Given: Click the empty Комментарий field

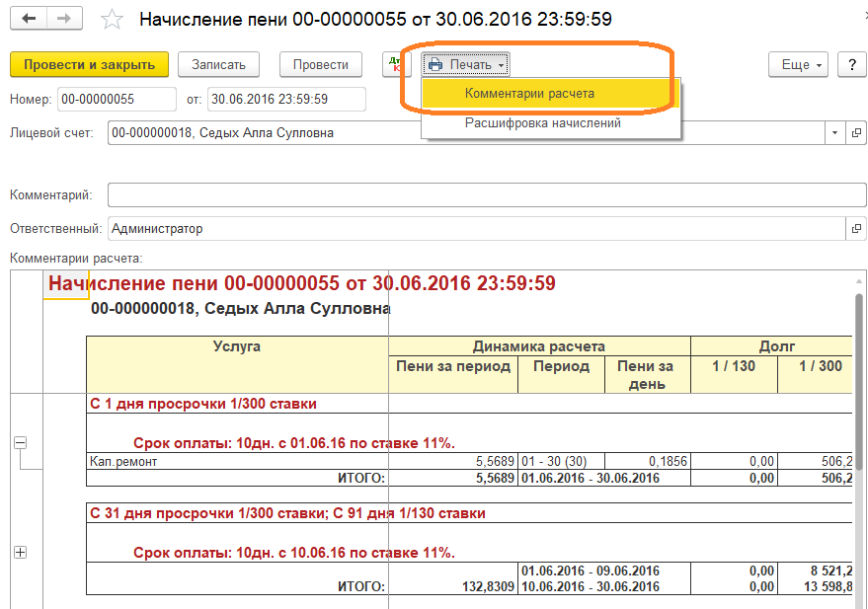Looking at the screenshot, I should (487, 194).
